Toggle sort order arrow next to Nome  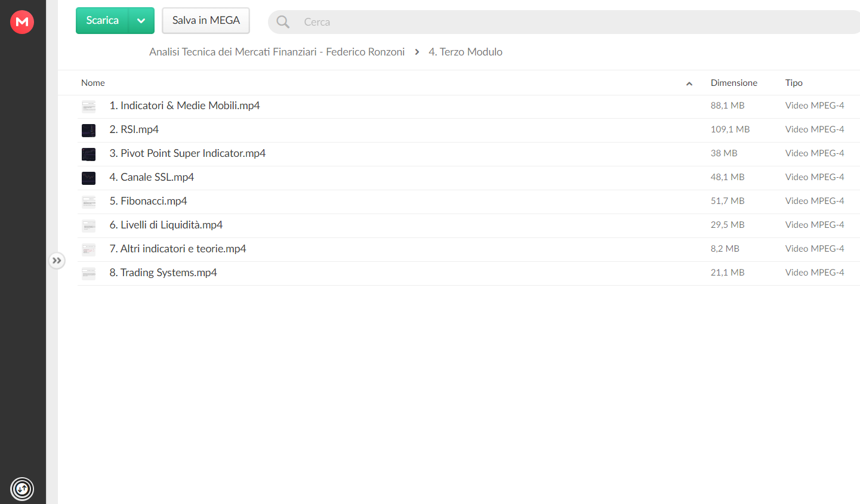pos(689,84)
